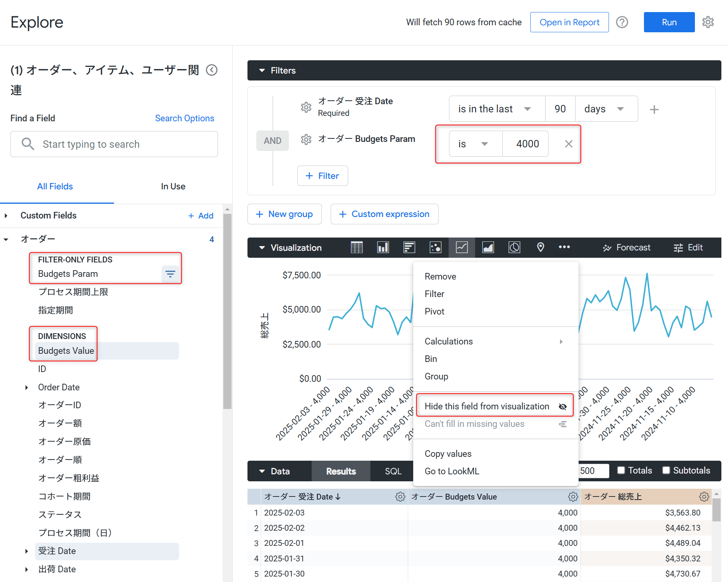Choose Pivot from context menu
Viewport: 728px width, 582px height.
click(x=495, y=311)
